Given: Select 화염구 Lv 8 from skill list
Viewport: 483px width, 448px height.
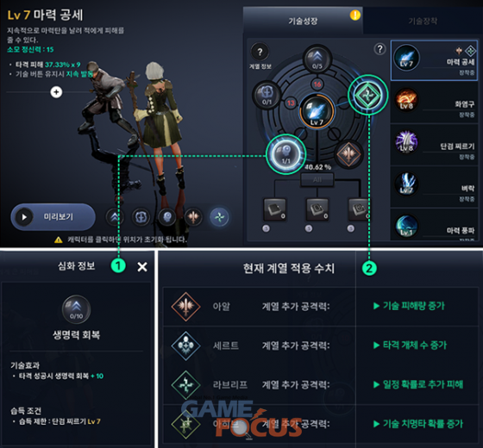Looking at the screenshot, I should tap(435, 102).
